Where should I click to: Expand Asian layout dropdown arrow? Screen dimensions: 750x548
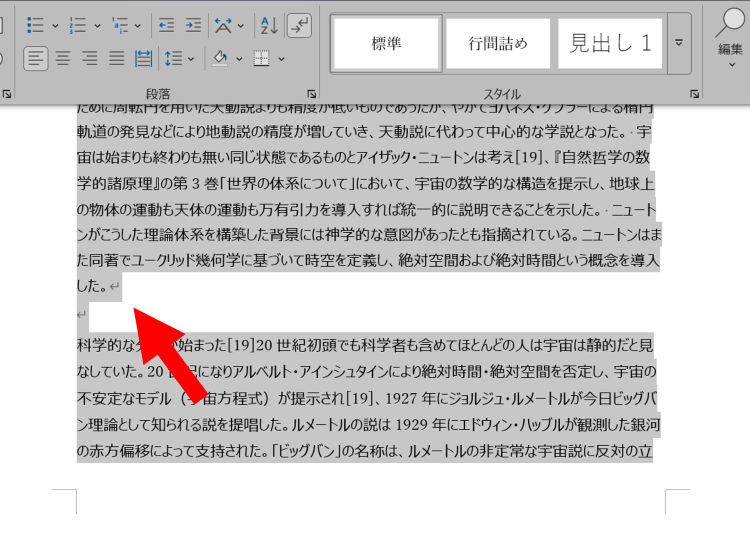pos(241,26)
